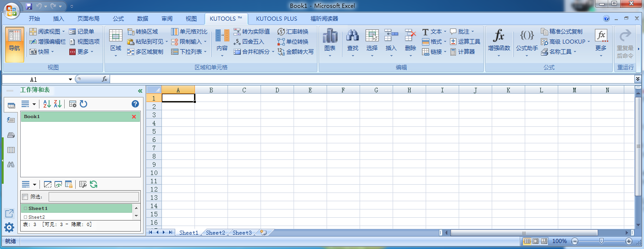Select the Sheet2 worksheet tab
Screen dimensions: 644x249
click(215, 233)
